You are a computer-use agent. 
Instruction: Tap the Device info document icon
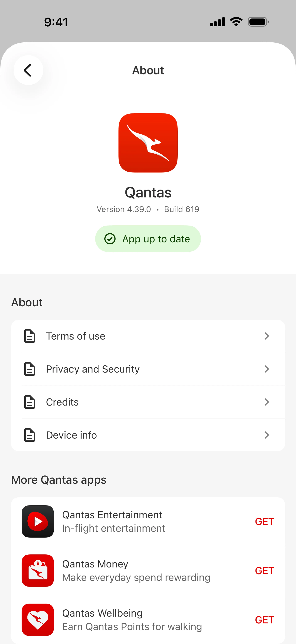29,435
